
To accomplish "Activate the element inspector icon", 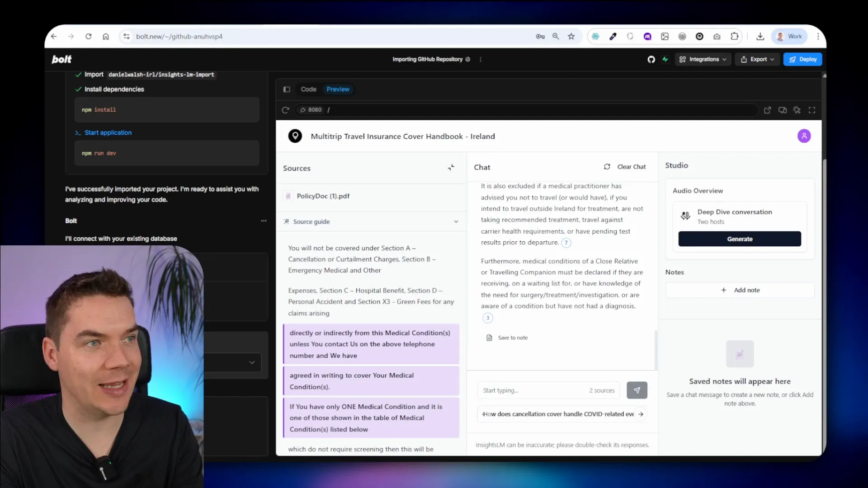I will pos(797,110).
